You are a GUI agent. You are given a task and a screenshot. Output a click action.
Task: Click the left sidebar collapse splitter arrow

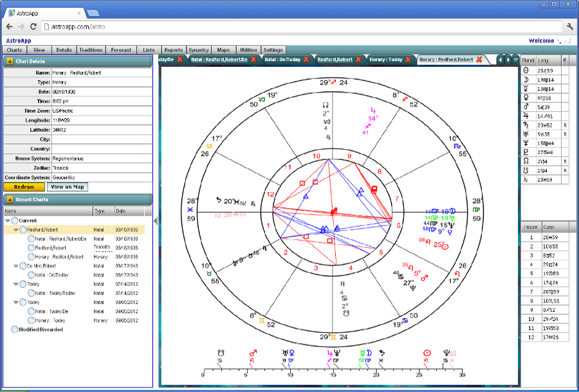click(156, 220)
